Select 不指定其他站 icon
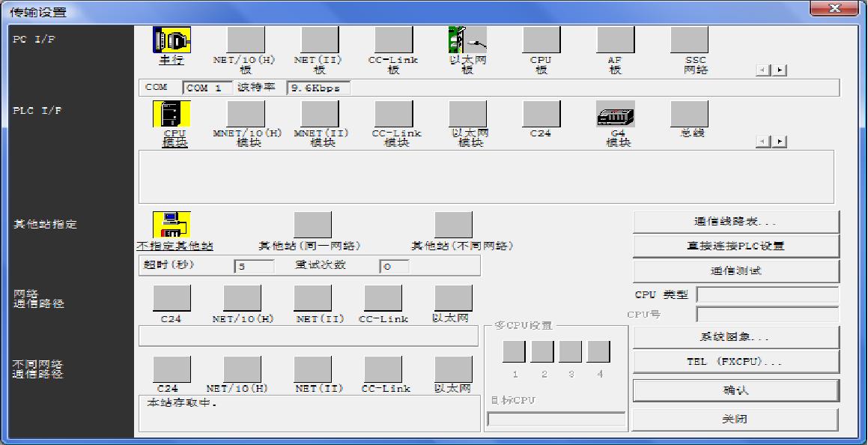The width and height of the screenshot is (868, 445). [x=172, y=225]
